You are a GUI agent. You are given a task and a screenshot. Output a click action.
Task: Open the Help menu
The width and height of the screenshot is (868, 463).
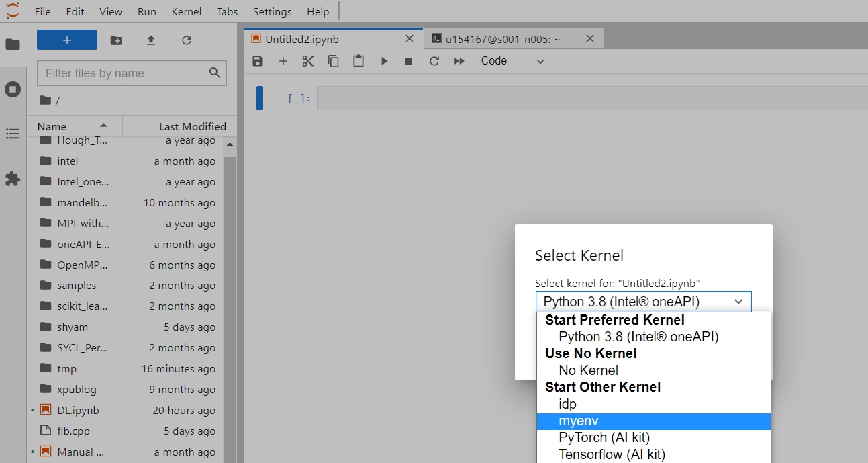(x=318, y=11)
